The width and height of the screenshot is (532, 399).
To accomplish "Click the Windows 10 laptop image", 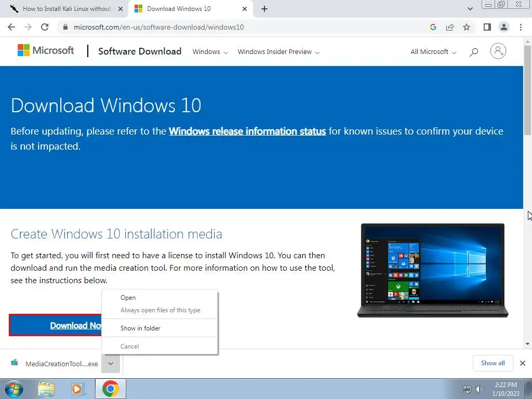I will click(433, 270).
